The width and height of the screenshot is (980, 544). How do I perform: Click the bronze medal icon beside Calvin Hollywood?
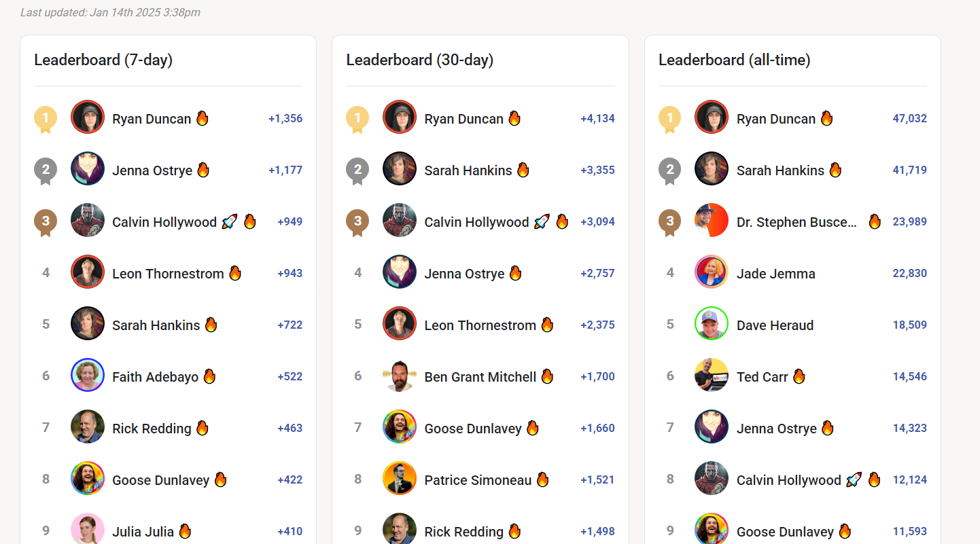(46, 221)
